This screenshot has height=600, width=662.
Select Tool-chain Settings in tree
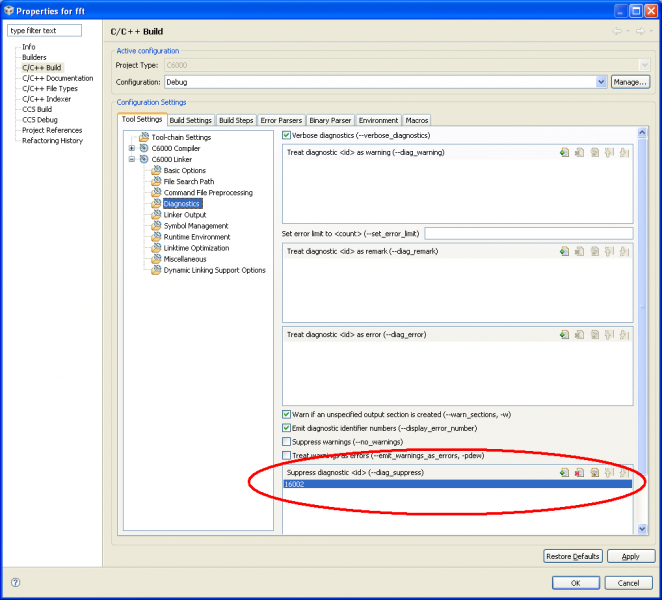pyautogui.click(x=181, y=137)
